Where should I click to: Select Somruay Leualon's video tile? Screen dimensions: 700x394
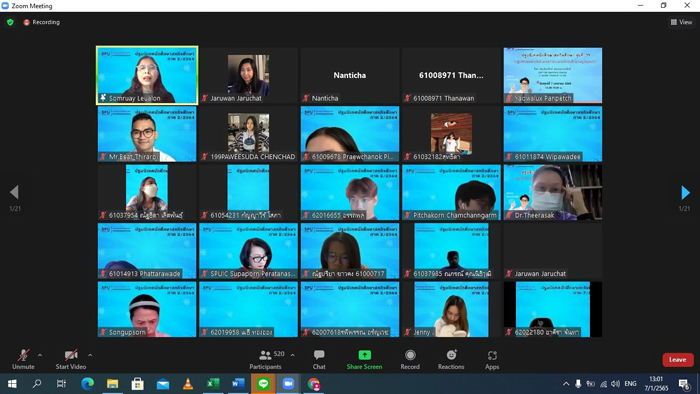point(147,75)
